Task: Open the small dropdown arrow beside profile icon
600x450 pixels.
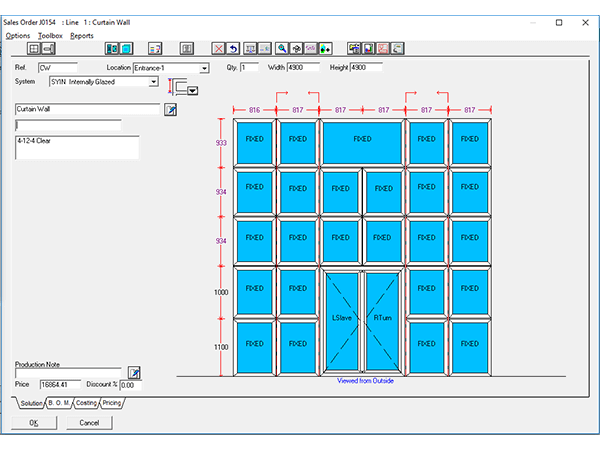Action: click(192, 91)
